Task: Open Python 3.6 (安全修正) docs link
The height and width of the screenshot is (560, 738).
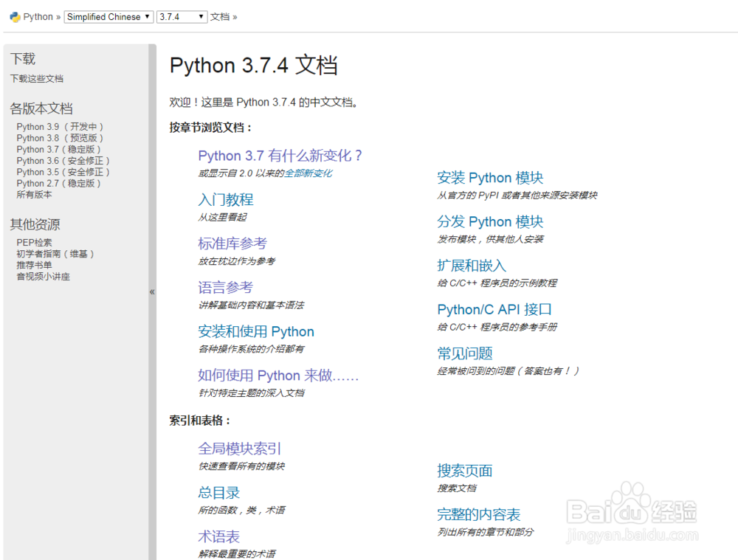Action: (x=63, y=160)
